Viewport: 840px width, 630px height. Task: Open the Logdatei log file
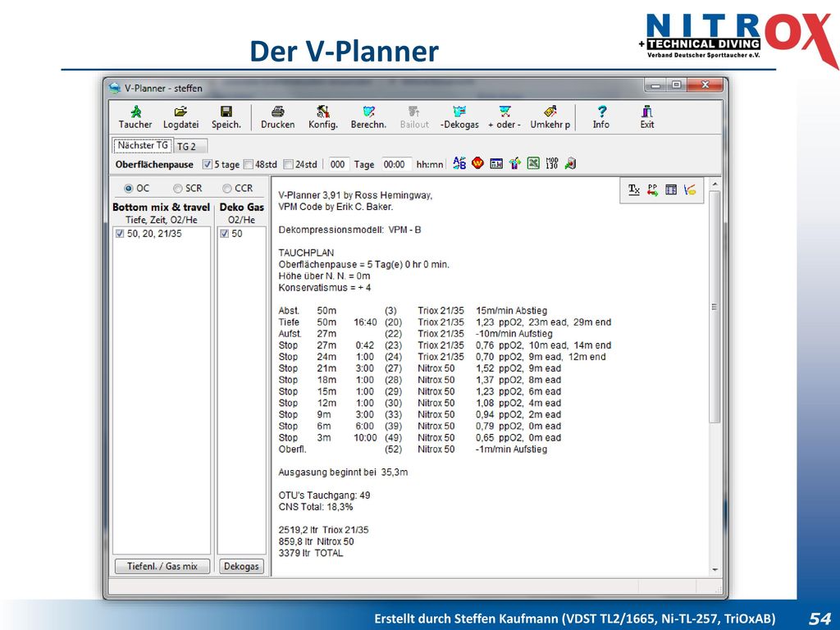pos(180,117)
